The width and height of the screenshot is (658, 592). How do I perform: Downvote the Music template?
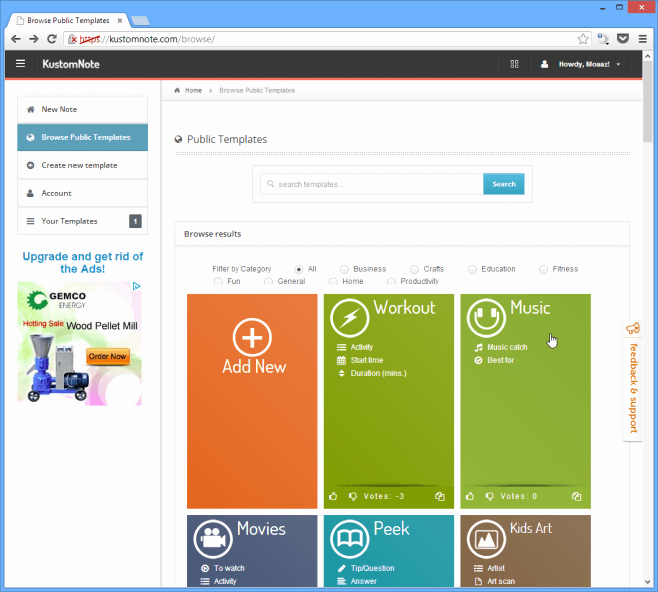click(x=489, y=496)
